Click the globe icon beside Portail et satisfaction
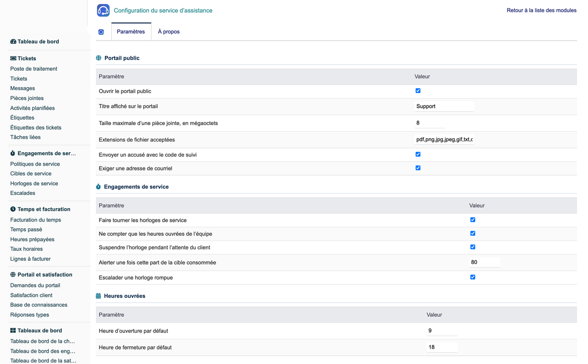Screen dimensions: 588x364 (x=13, y=275)
